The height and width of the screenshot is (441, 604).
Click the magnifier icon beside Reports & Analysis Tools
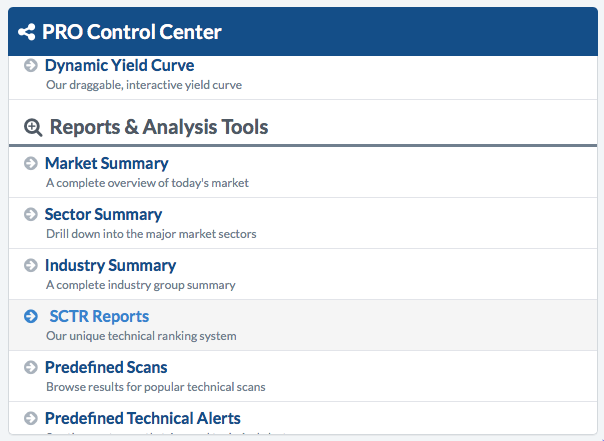tap(33, 128)
